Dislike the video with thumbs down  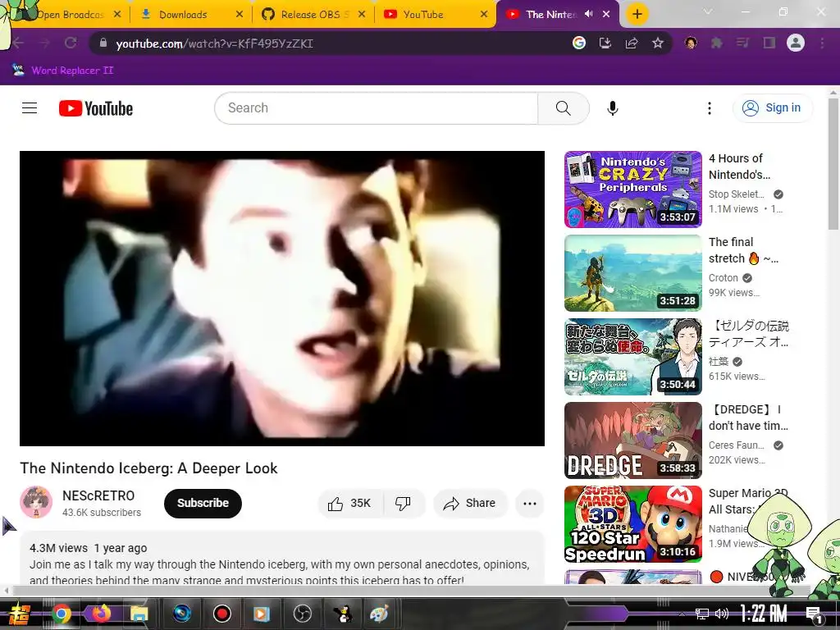tap(403, 503)
